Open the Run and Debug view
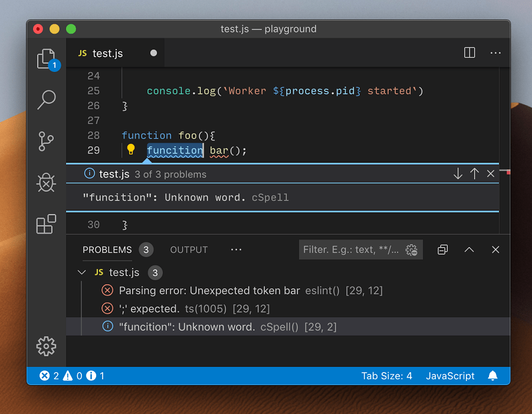This screenshot has height=414, width=532. point(46,183)
